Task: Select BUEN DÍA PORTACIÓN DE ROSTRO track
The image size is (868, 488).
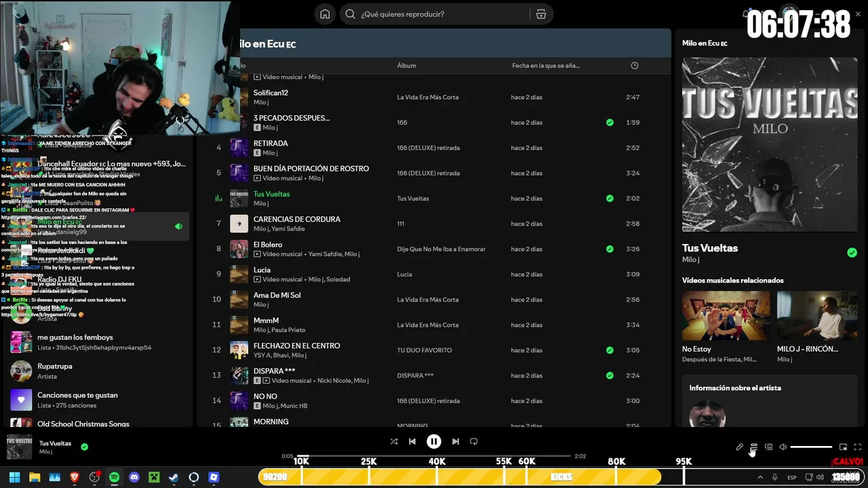Action: pyautogui.click(x=311, y=169)
